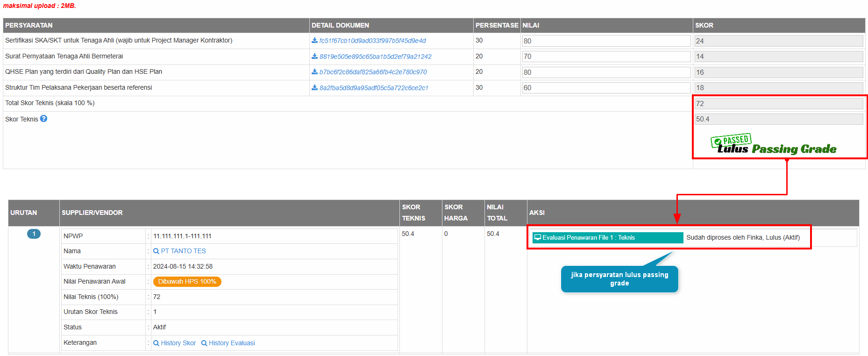Screen dimensions: 868x356
Task: Click the number 1 ranking badge
Action: click(34, 234)
